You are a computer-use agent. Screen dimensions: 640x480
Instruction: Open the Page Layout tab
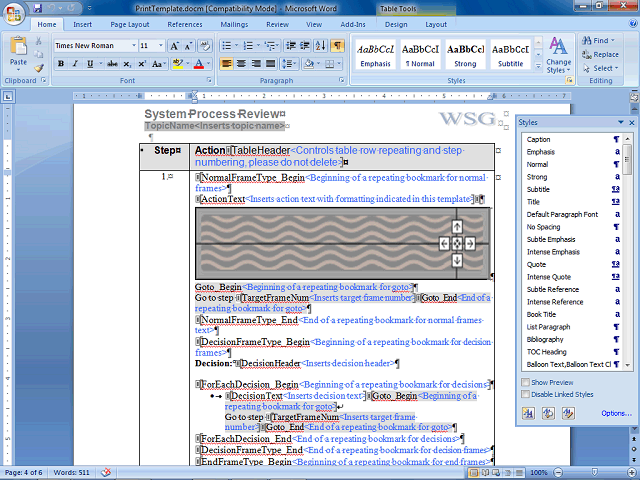[130, 24]
